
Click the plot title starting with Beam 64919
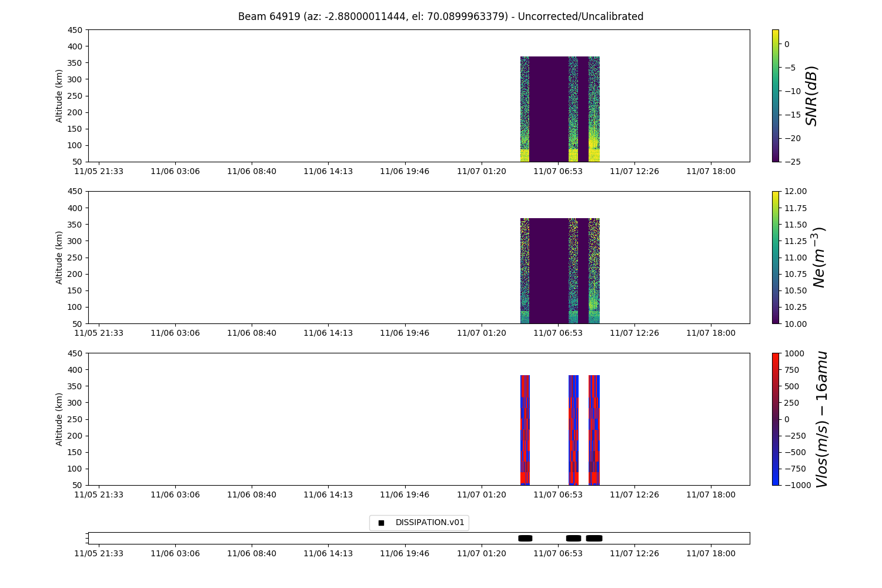click(440, 16)
